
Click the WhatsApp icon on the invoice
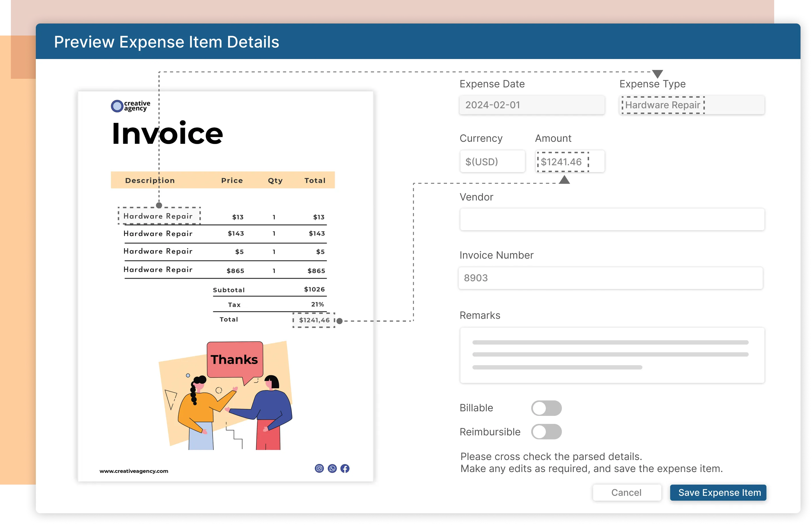(x=332, y=468)
